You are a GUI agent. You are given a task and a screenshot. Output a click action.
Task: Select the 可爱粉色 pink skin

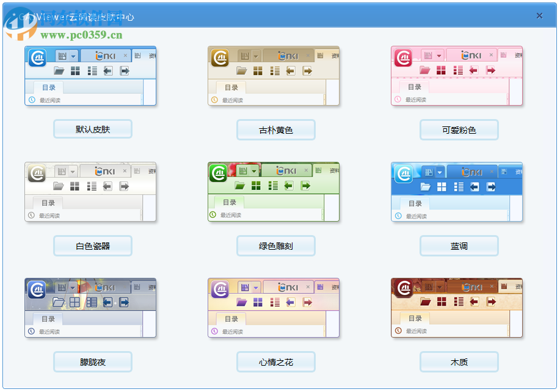tap(459, 129)
